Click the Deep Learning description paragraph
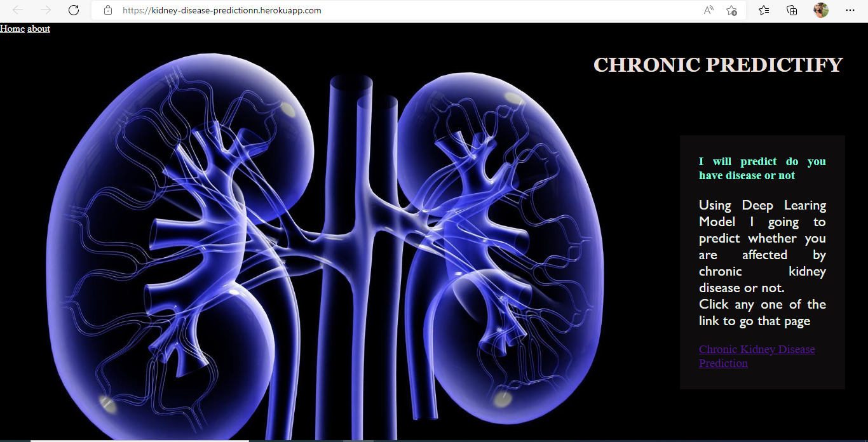 [762, 262]
